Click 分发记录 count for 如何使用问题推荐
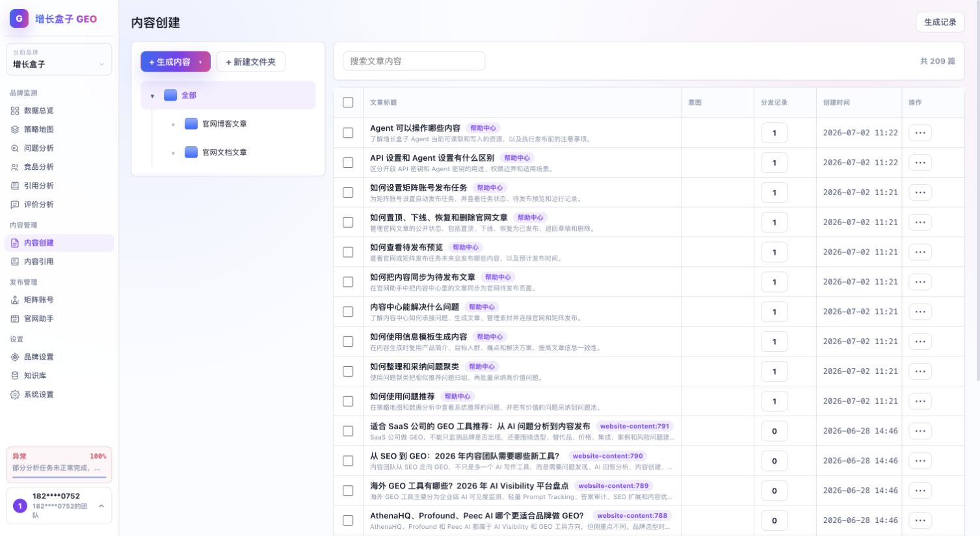This screenshot has height=536, width=980. coord(774,401)
